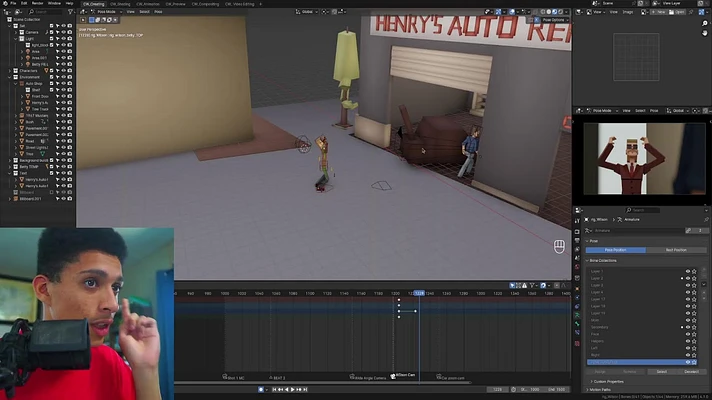Image resolution: width=712 pixels, height=400 pixels.
Task: Play the animation forward
Action: (x=292, y=389)
